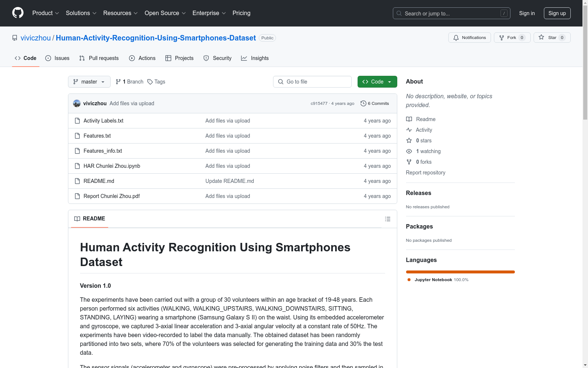Open the HAR Chunlei Zhou.ipynb file
Image resolution: width=588 pixels, height=368 pixels.
click(x=112, y=166)
